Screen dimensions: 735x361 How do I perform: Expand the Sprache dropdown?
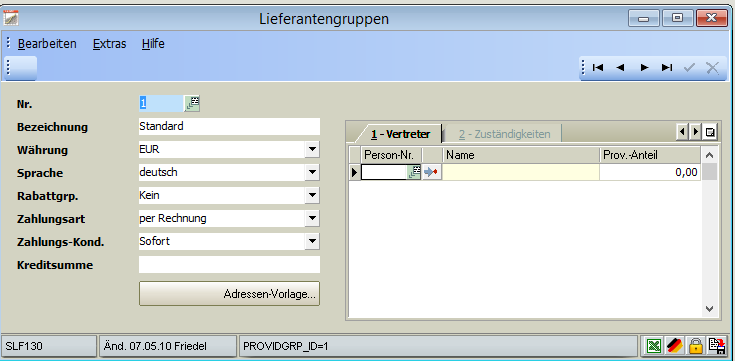(312, 173)
